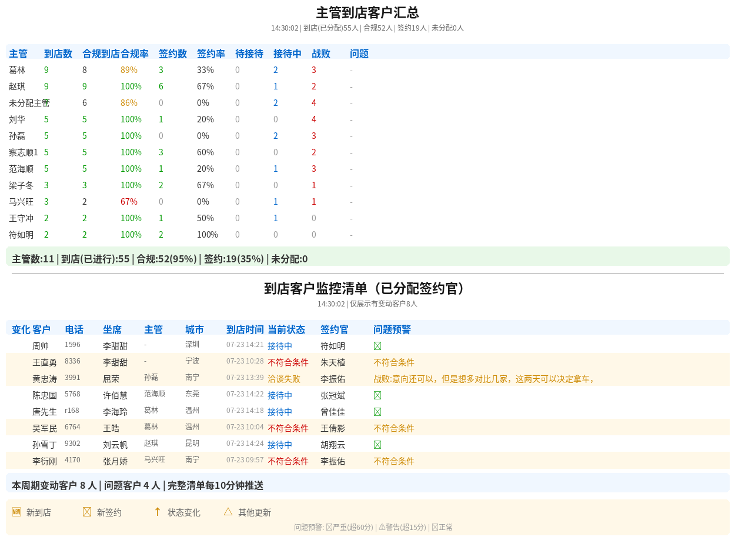Click the 新到店 legend icon
735x560 pixels.
coord(16,512)
